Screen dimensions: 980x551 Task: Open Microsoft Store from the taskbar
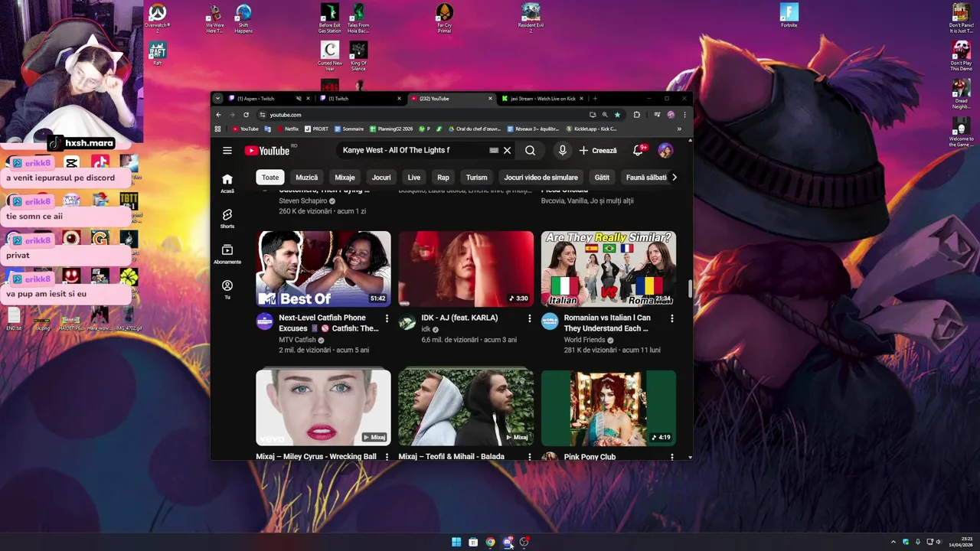point(473,542)
